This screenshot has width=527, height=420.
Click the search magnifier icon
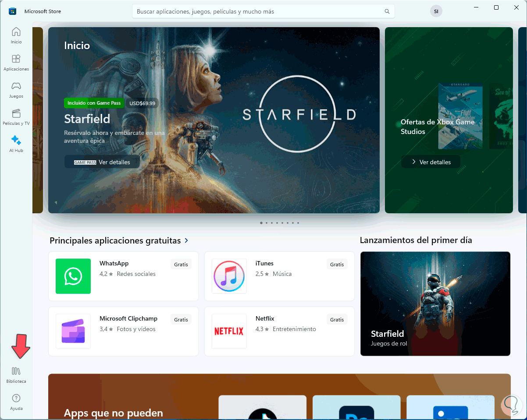(x=387, y=11)
